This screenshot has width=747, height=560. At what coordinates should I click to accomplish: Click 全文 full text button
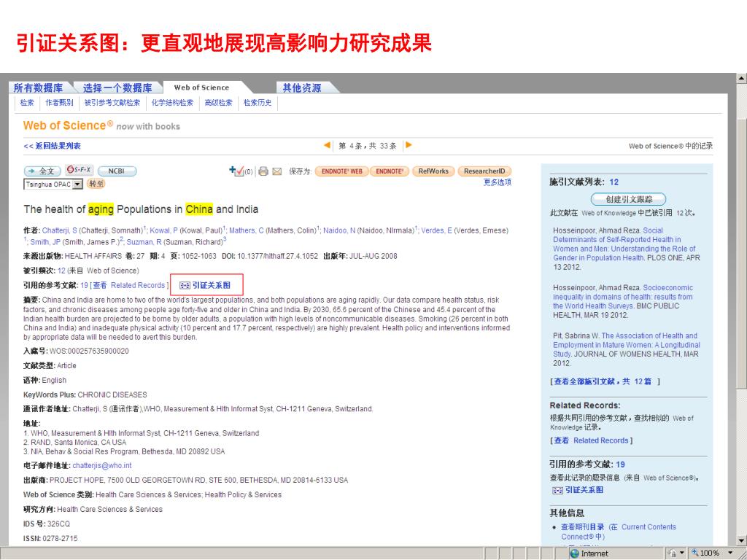click(42, 171)
